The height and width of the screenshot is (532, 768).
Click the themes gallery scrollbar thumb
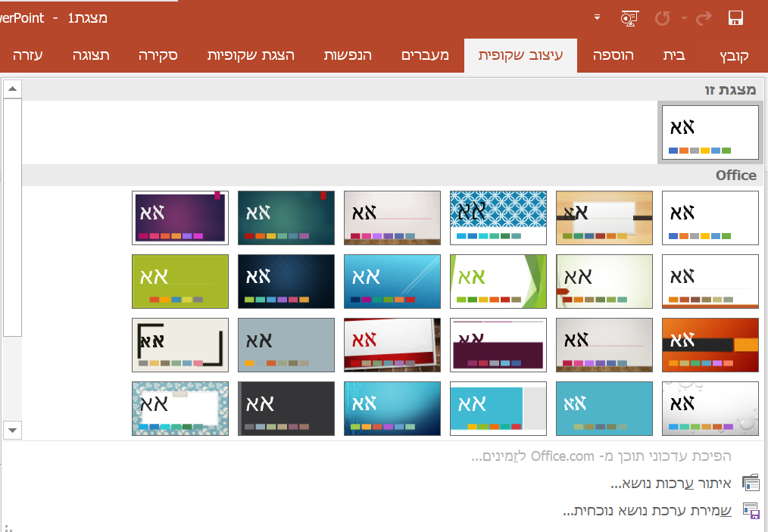[12, 217]
